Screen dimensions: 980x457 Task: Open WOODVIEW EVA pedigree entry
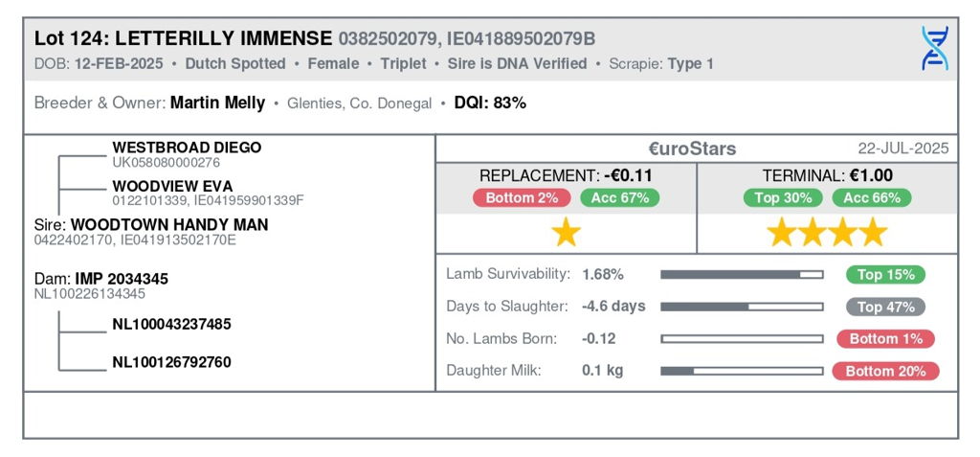click(172, 186)
